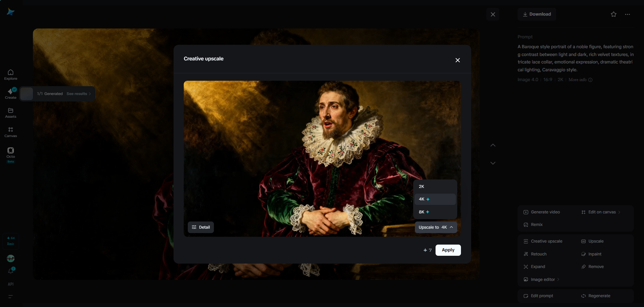Expand the sidebar menu icon at bottom

[x=11, y=296]
